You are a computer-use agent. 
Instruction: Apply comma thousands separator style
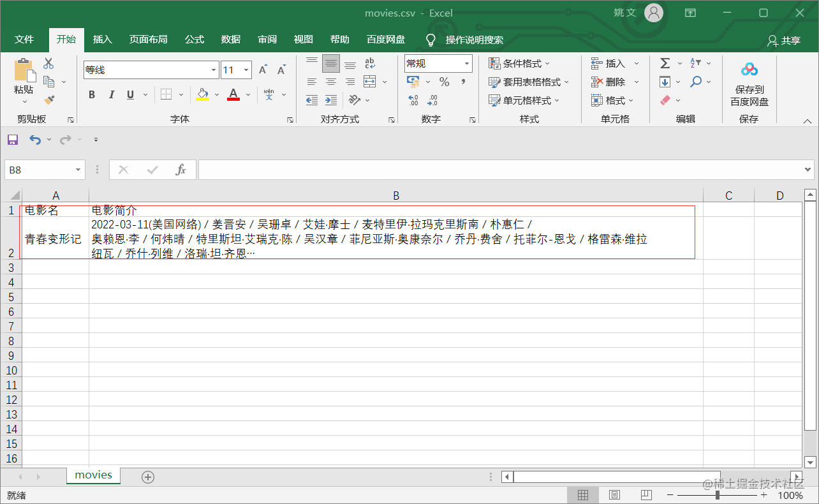tap(463, 82)
